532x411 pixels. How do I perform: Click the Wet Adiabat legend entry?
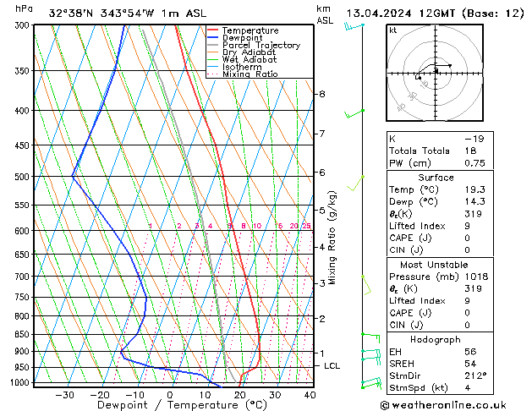(x=250, y=59)
